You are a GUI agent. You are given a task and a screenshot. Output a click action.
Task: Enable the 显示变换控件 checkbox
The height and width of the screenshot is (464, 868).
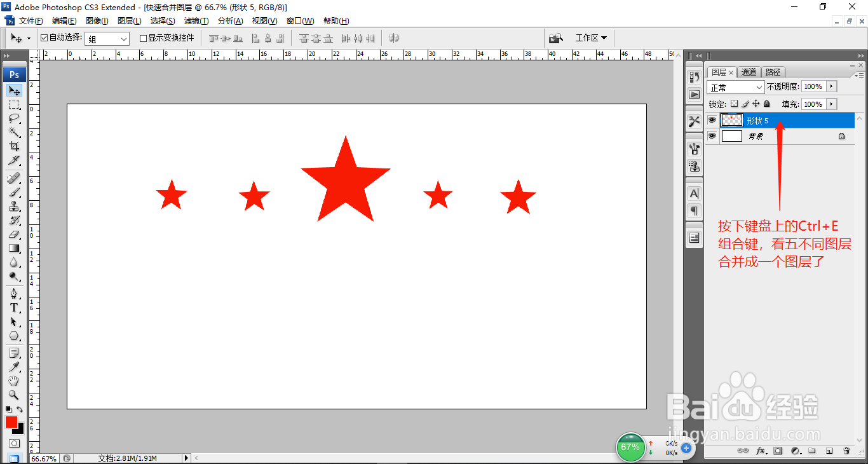click(x=143, y=38)
